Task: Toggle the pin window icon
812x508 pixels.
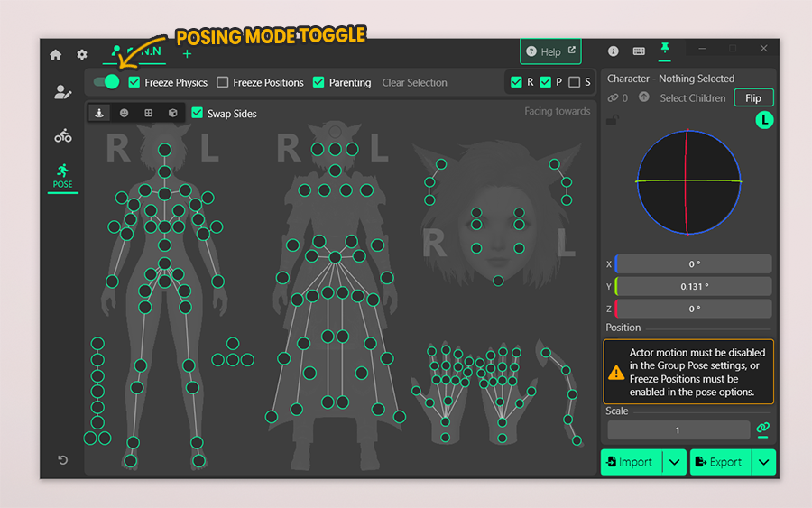Action: pyautogui.click(x=665, y=49)
